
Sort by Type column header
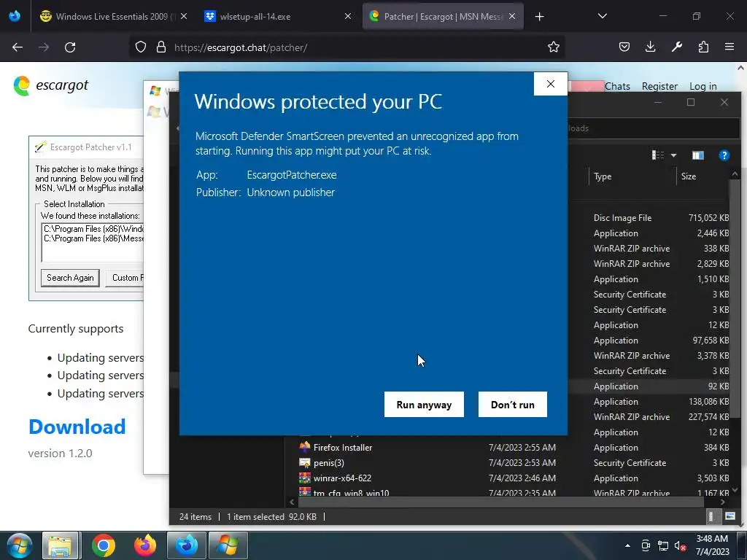pyautogui.click(x=632, y=176)
